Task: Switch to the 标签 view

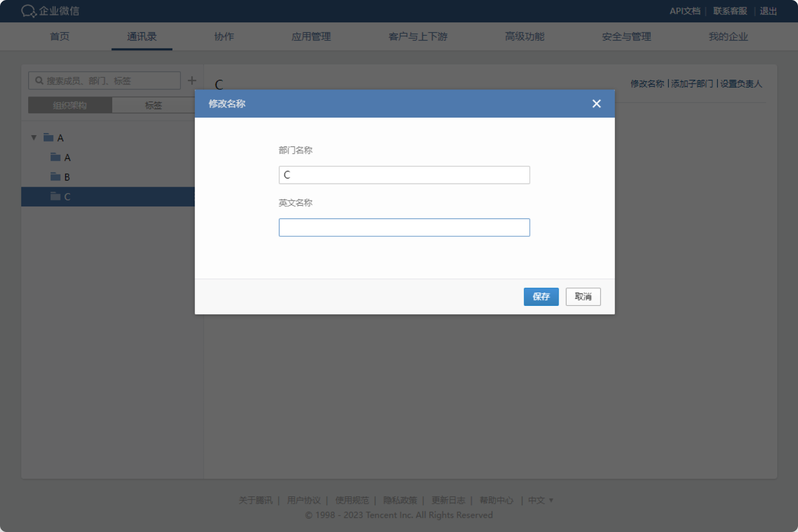Action: (x=154, y=105)
